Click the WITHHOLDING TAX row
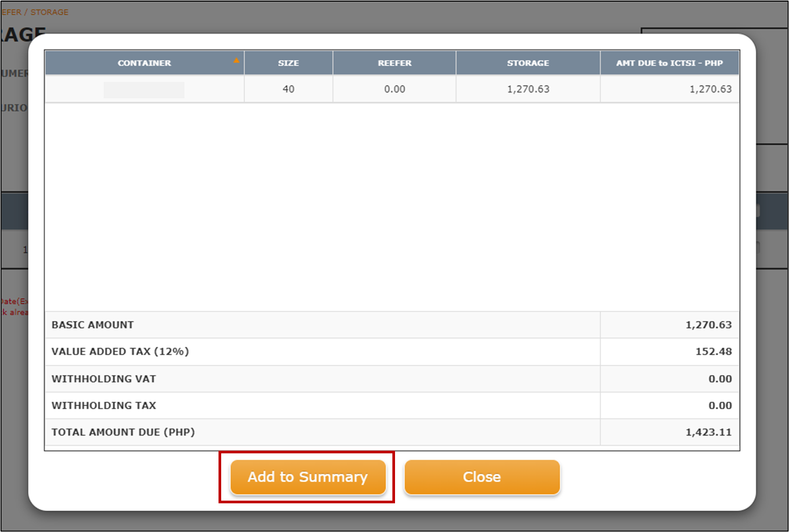This screenshot has height=532, width=789. click(x=103, y=405)
